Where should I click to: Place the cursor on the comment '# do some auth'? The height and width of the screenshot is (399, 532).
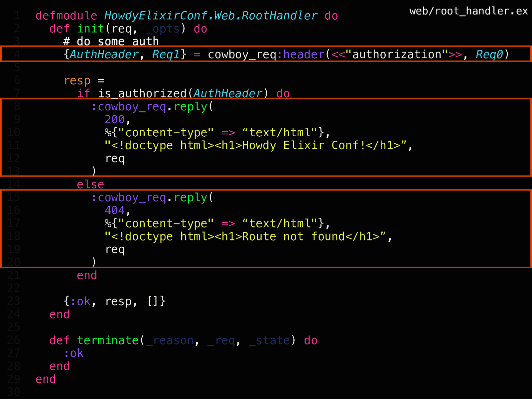pos(111,42)
